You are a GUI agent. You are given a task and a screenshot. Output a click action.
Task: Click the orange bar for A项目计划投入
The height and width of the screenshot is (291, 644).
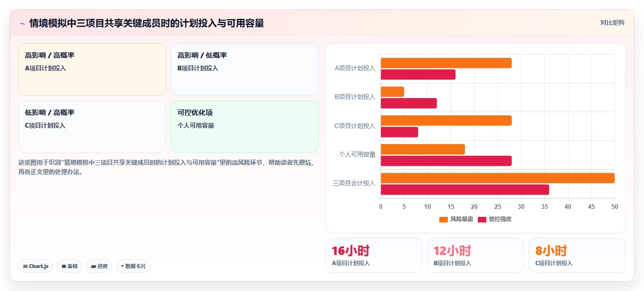[x=446, y=63]
